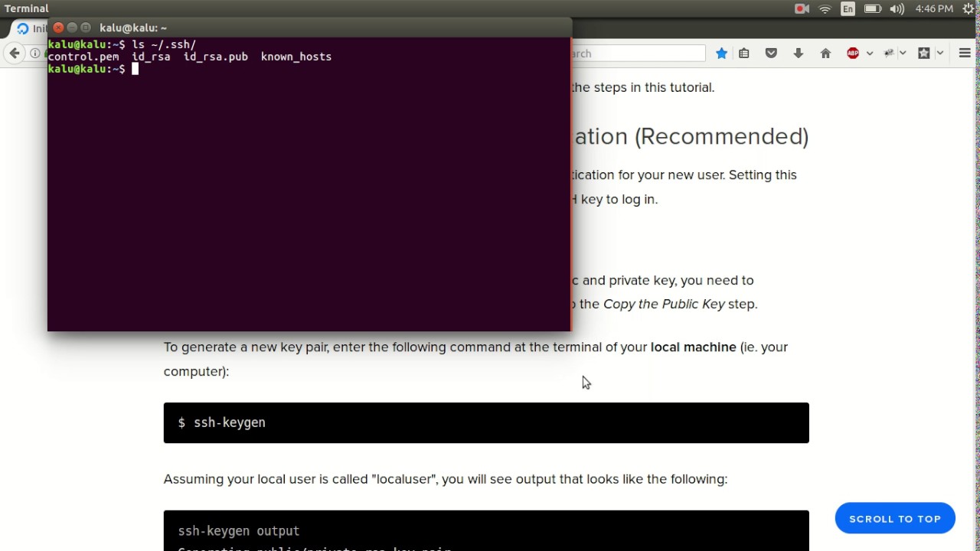Click the 'control.pem' file name in terminal
This screenshot has height=551, width=980.
pyautogui.click(x=83, y=57)
